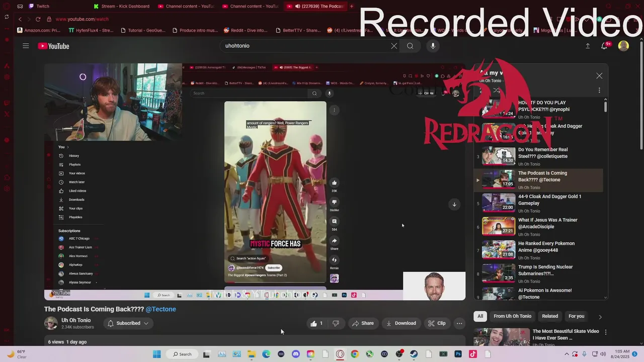Open the YouTube notifications bell
Viewport: 644px width, 362px height.
(x=604, y=46)
